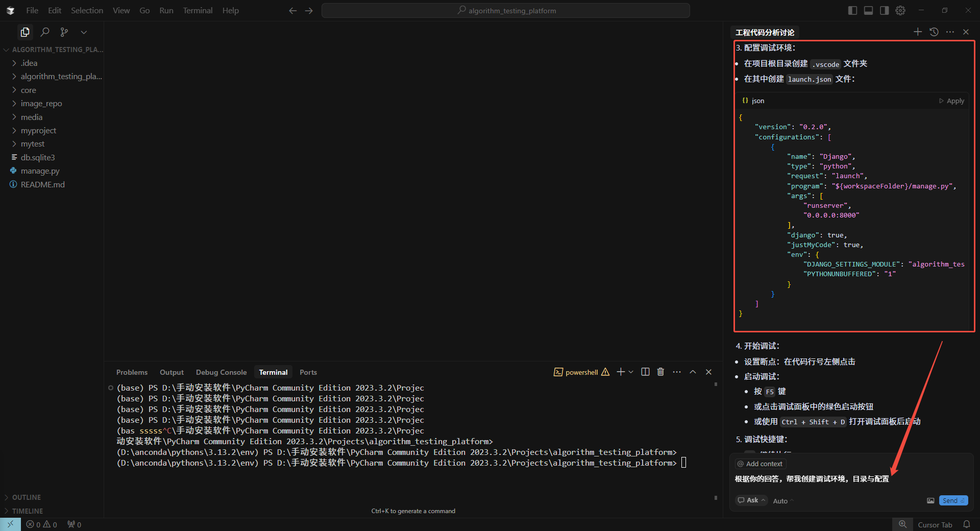
Task: Open notifications bell in status bar
Action: click(966, 524)
